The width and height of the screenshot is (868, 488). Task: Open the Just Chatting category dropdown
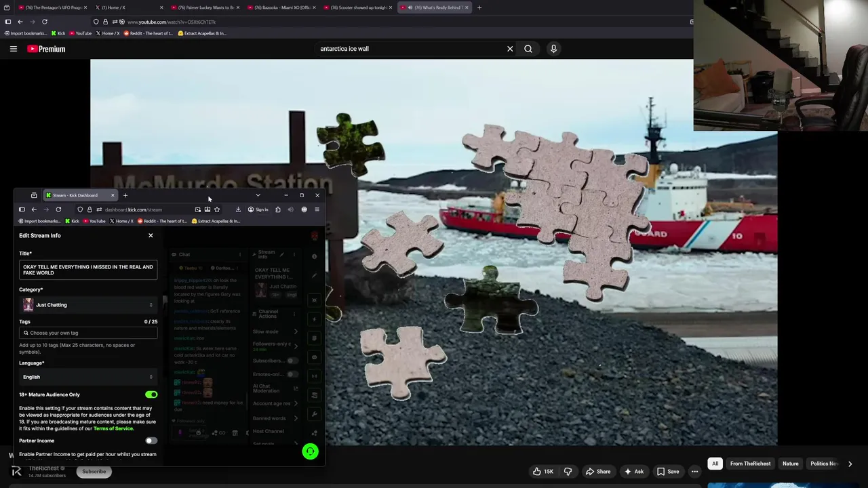pyautogui.click(x=88, y=305)
